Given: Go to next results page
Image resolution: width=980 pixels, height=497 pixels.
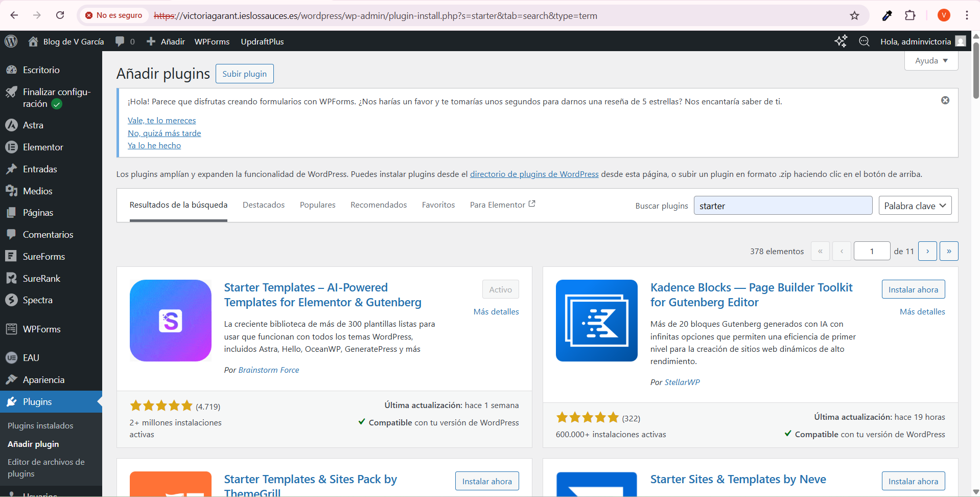Looking at the screenshot, I should pos(927,251).
